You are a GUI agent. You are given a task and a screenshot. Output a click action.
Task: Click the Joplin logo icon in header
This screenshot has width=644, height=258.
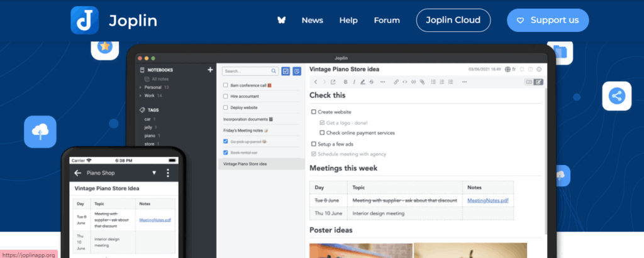point(85,20)
